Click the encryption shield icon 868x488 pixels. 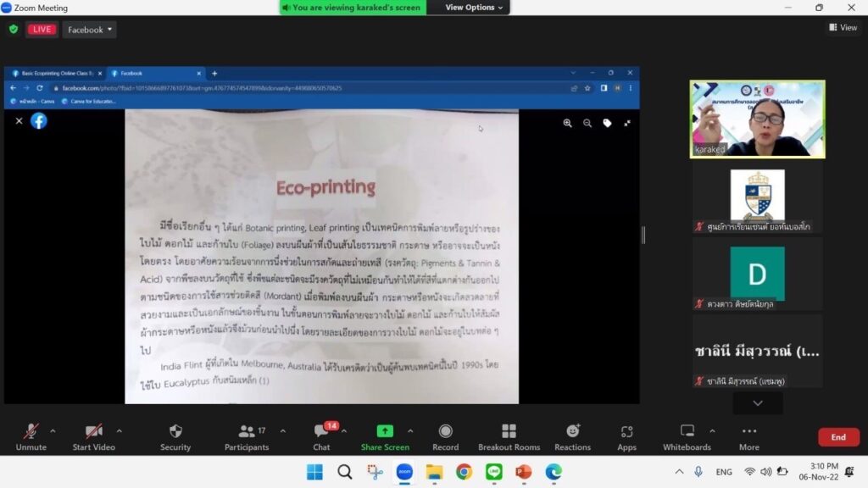pos(14,30)
